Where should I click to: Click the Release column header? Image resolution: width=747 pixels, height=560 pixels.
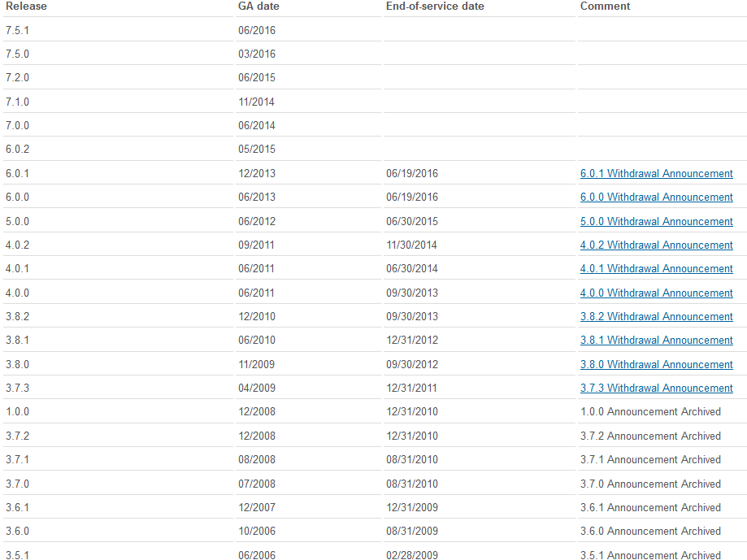[26, 7]
